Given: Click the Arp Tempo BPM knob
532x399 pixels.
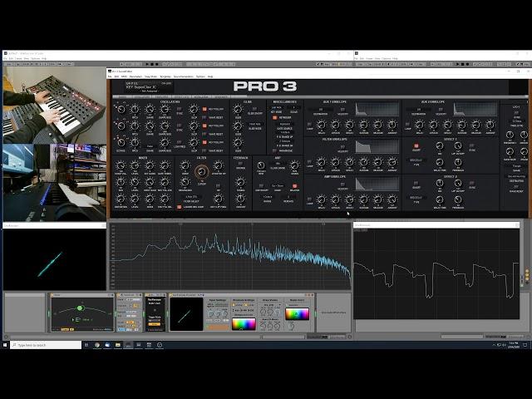Looking at the screenshot, I should (260, 165).
